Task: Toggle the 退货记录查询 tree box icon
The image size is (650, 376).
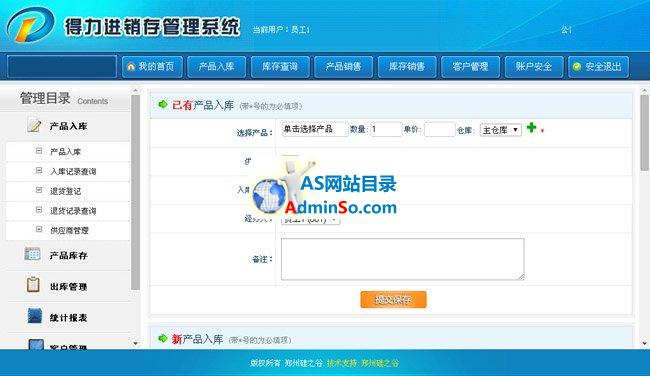Action: point(39,210)
